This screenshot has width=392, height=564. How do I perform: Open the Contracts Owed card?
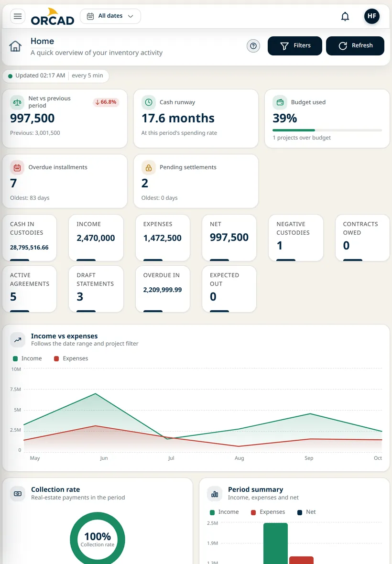point(362,238)
